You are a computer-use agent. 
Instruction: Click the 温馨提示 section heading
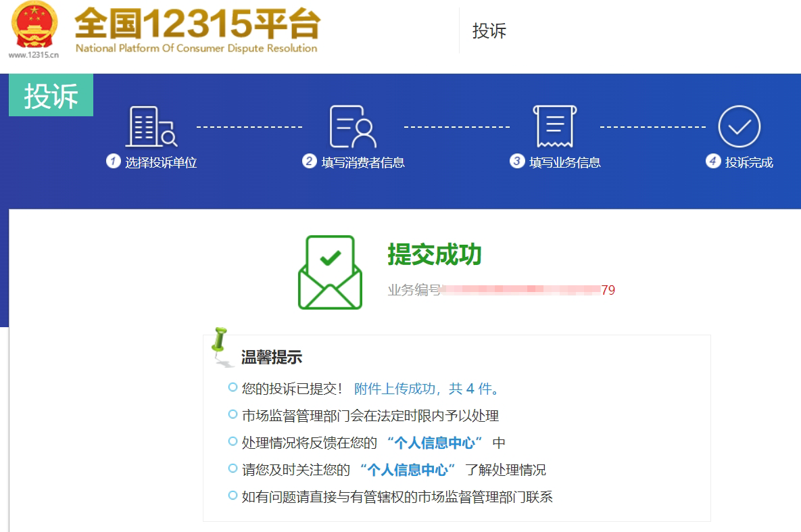(x=271, y=358)
